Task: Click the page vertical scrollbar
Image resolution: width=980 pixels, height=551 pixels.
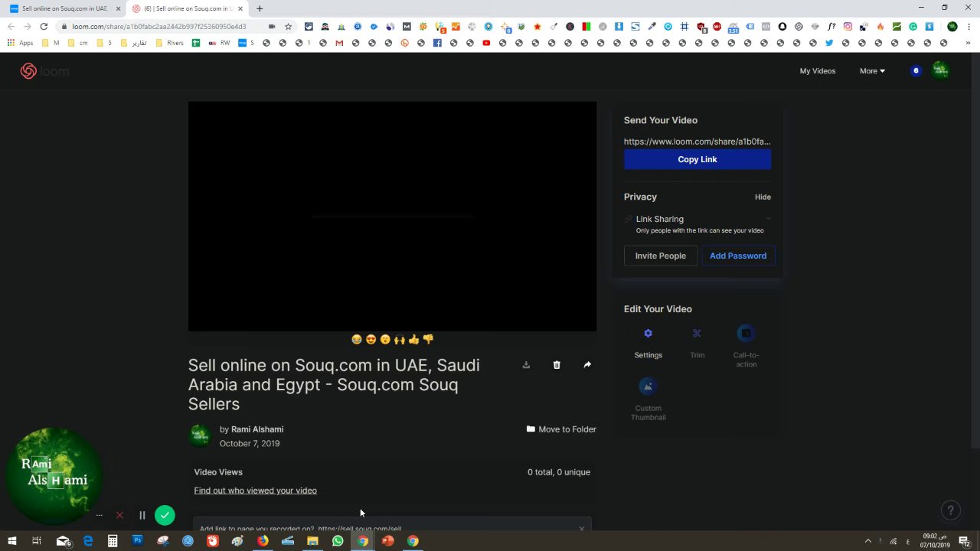Action: click(x=975, y=249)
